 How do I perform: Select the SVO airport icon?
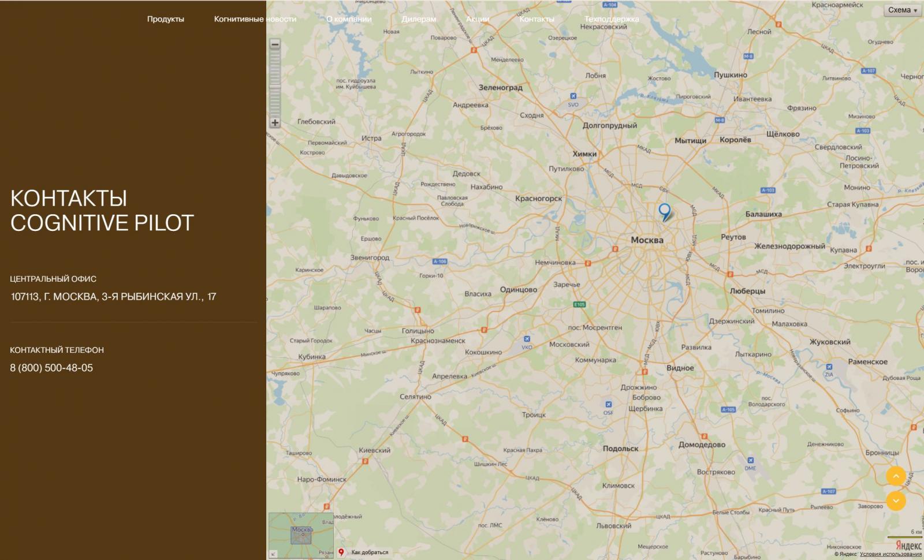coord(573,96)
